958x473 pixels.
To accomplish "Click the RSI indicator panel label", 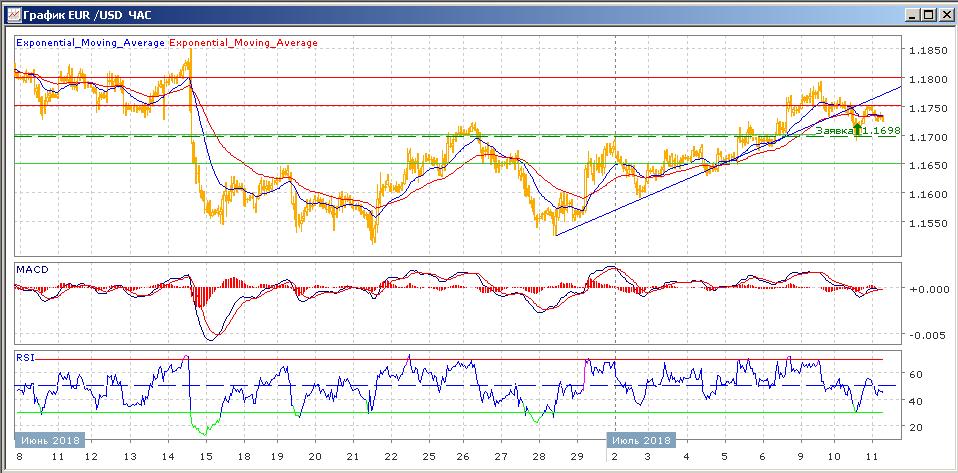I will 24,356.
